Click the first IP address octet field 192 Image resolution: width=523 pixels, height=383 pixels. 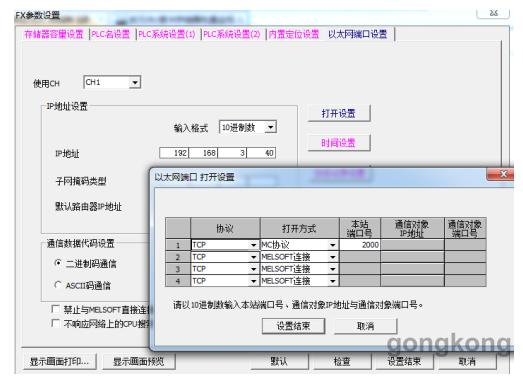point(174,153)
